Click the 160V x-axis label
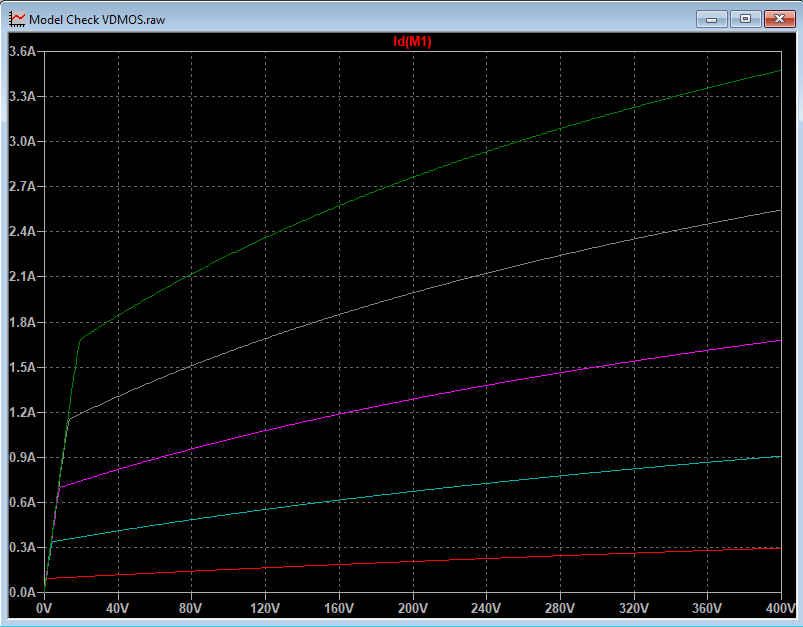The width and height of the screenshot is (803, 627). [339, 608]
